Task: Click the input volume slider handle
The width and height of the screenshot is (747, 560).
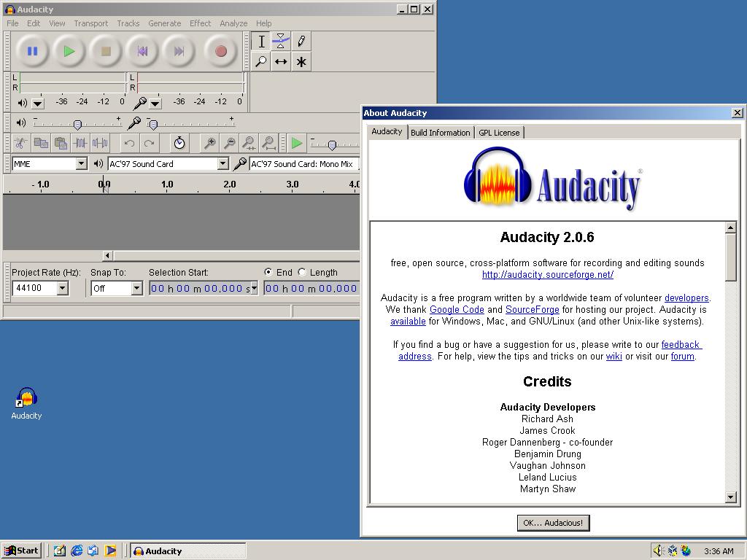Action: [x=152, y=124]
